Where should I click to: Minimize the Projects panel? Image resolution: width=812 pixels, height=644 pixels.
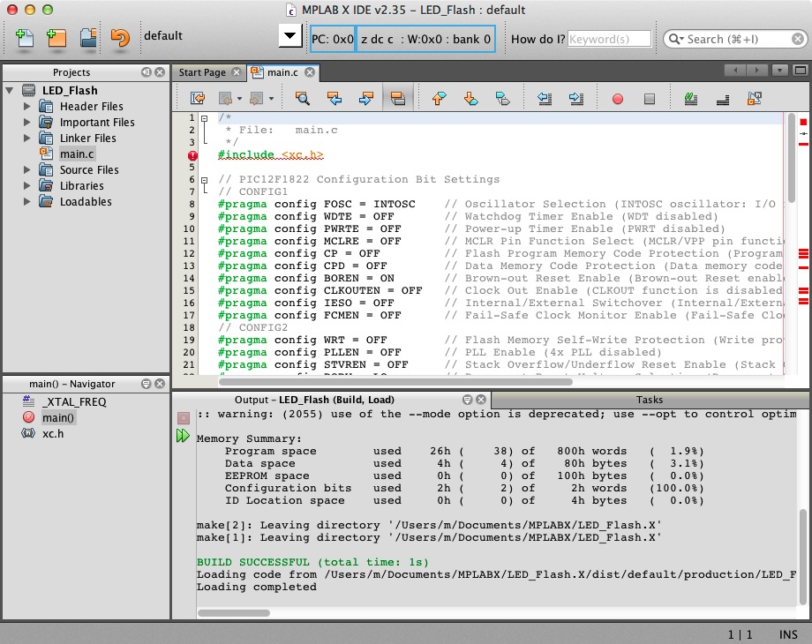click(146, 72)
